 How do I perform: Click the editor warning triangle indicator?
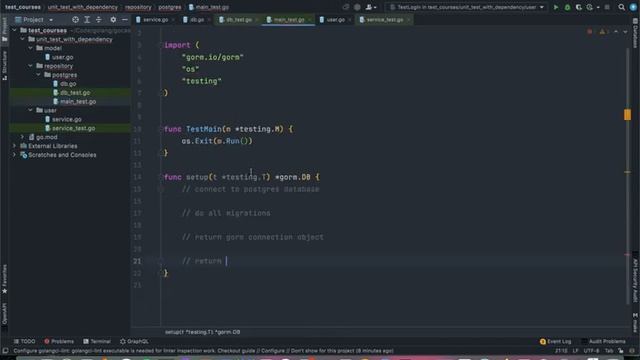pyautogui.click(x=602, y=31)
